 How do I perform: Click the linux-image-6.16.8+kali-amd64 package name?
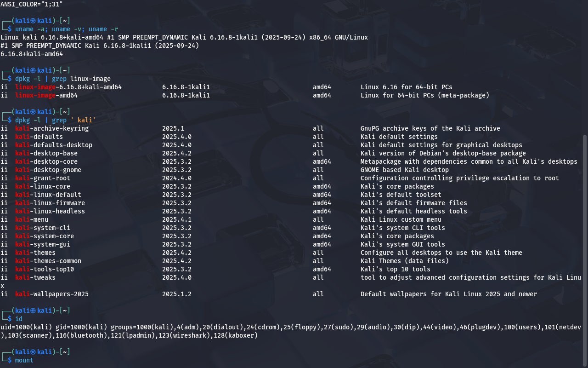click(x=68, y=87)
